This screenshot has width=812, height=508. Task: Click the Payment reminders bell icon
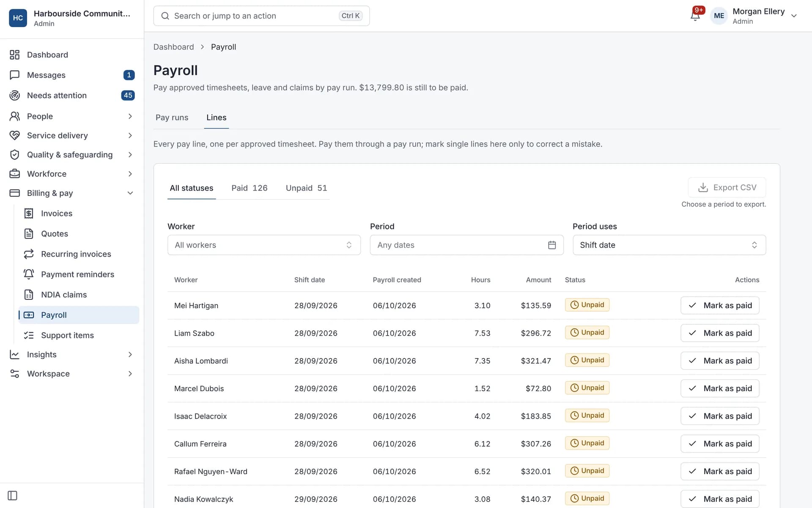29,274
